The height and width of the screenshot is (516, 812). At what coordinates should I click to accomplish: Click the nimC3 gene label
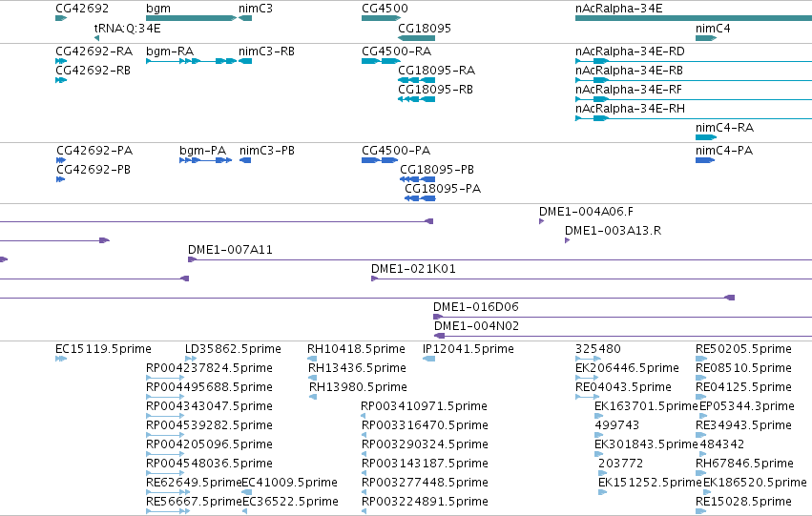pos(256,9)
